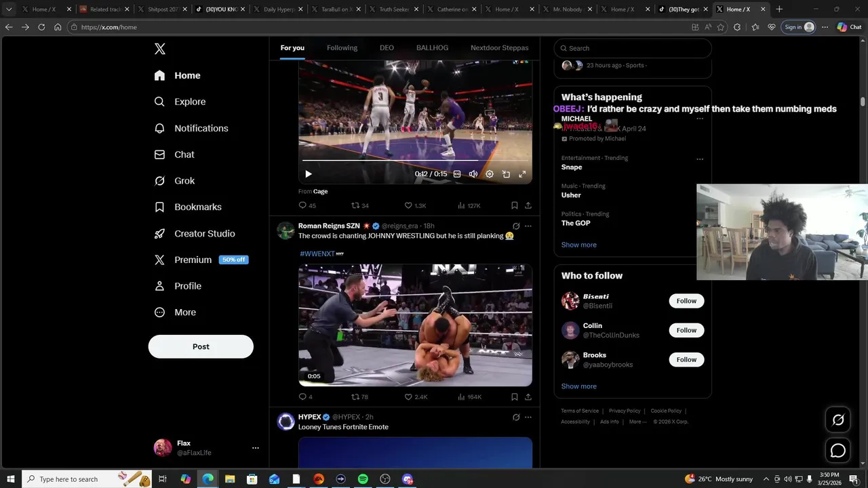Show more under Who to follow

(x=579, y=386)
